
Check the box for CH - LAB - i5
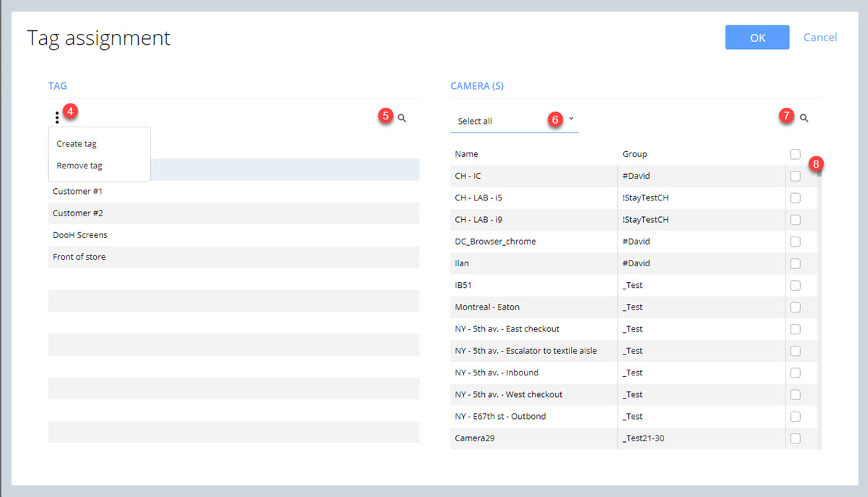click(796, 197)
